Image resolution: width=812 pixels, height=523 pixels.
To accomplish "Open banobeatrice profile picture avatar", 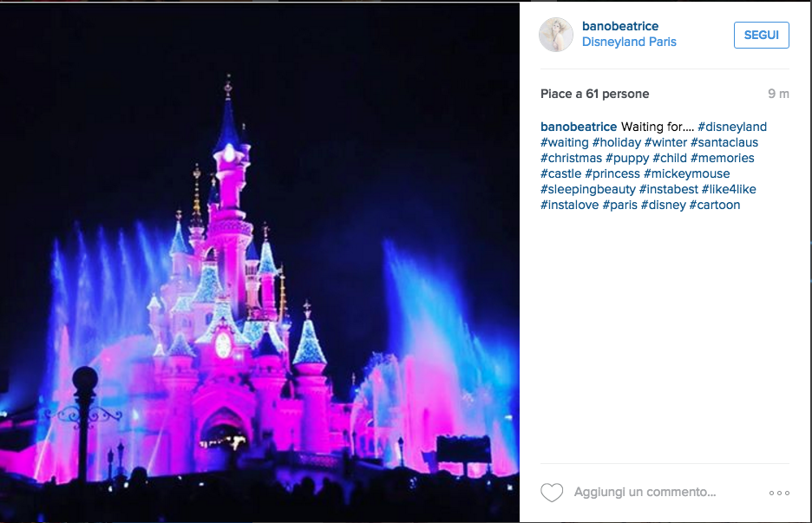I will (x=556, y=35).
